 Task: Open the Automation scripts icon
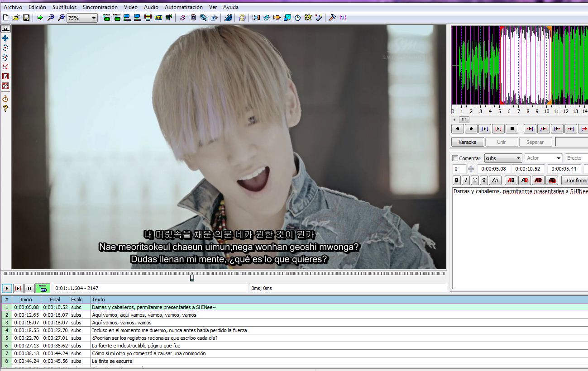pos(228,18)
